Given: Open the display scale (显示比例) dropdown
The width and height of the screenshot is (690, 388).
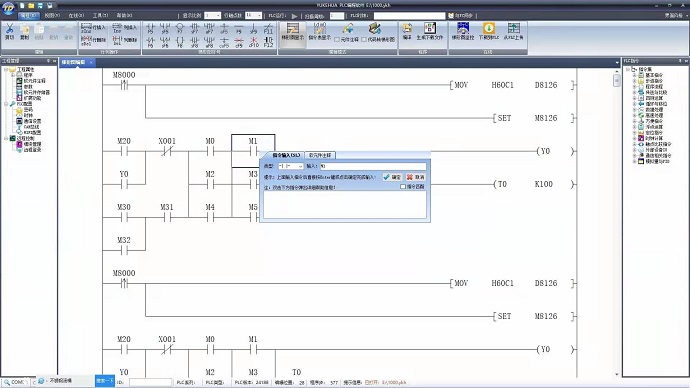Looking at the screenshot, I should (x=218, y=15).
